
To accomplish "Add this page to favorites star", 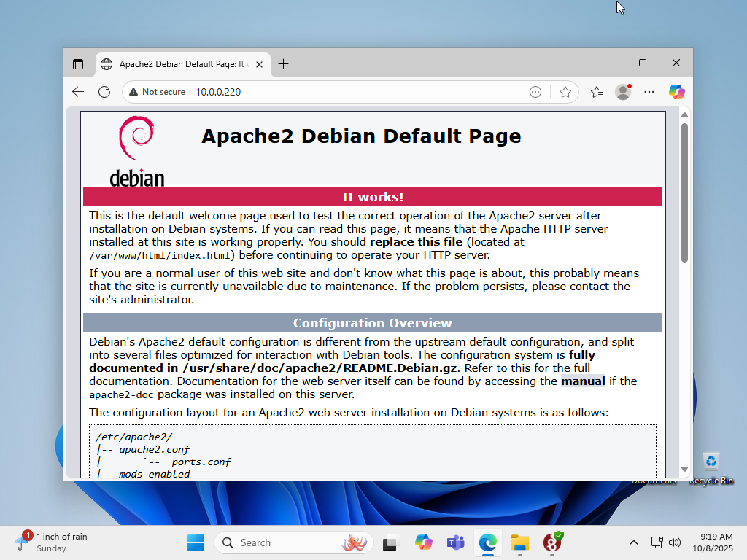I will point(565,92).
